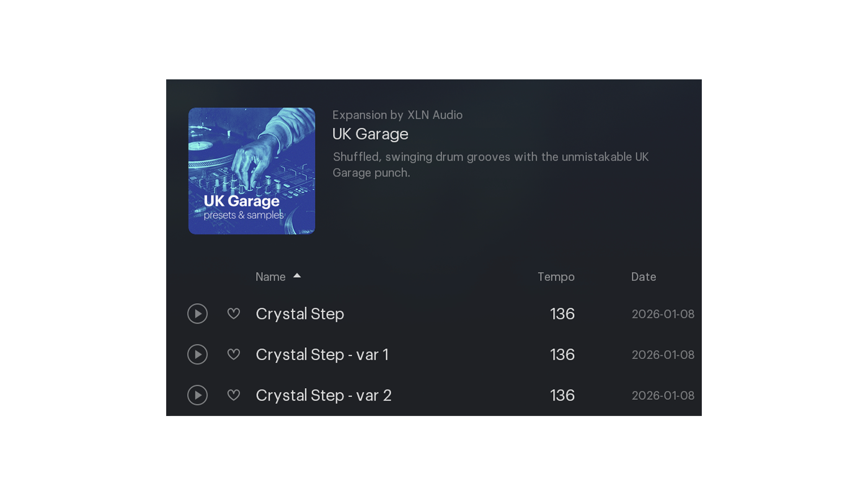The height and width of the screenshot is (496, 868).
Task: Sort presets by Name column
Action: [x=271, y=277]
